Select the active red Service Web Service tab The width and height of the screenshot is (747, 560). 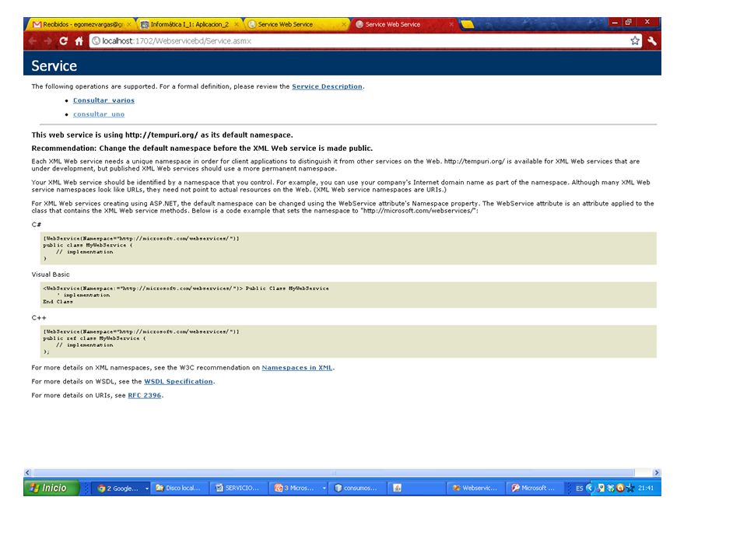click(404, 24)
